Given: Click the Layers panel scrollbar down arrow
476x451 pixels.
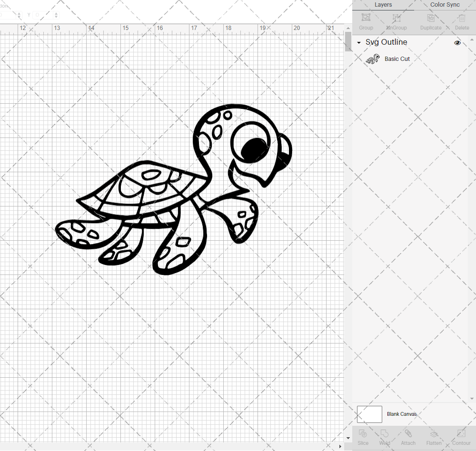Looking at the screenshot, I should [x=472, y=399].
